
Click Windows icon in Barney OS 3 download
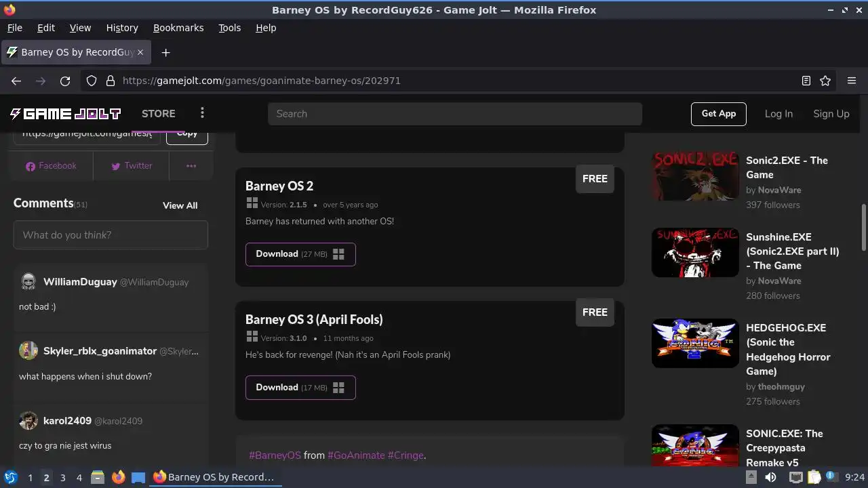click(x=338, y=388)
